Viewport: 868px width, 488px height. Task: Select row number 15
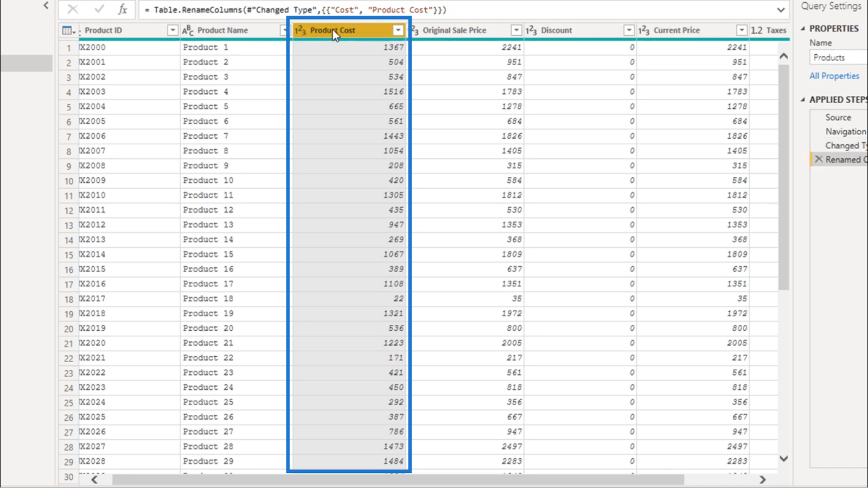coord(68,255)
